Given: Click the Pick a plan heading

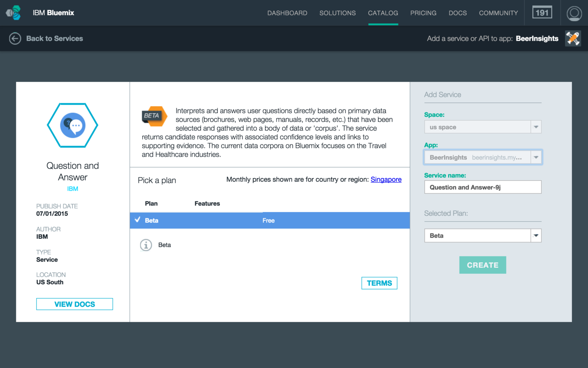Looking at the screenshot, I should coord(157,180).
